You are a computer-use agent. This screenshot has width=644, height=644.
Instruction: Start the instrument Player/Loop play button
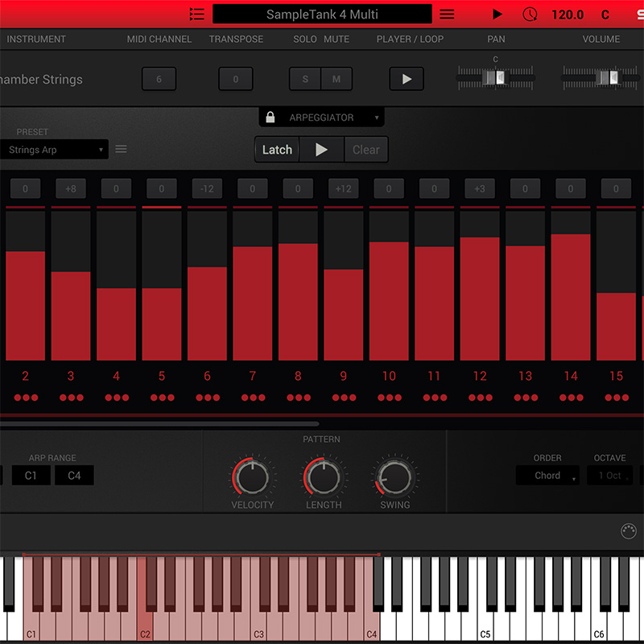coord(407,79)
